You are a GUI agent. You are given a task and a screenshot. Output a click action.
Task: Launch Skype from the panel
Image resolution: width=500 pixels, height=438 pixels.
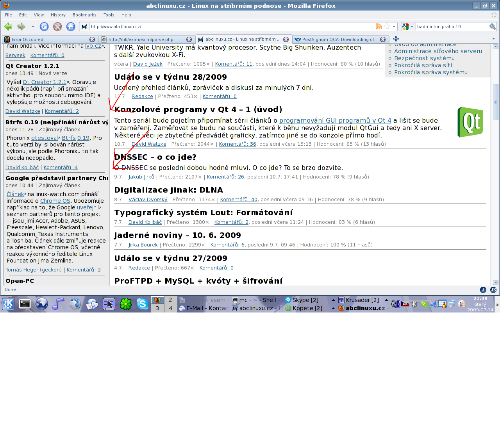coord(142,304)
